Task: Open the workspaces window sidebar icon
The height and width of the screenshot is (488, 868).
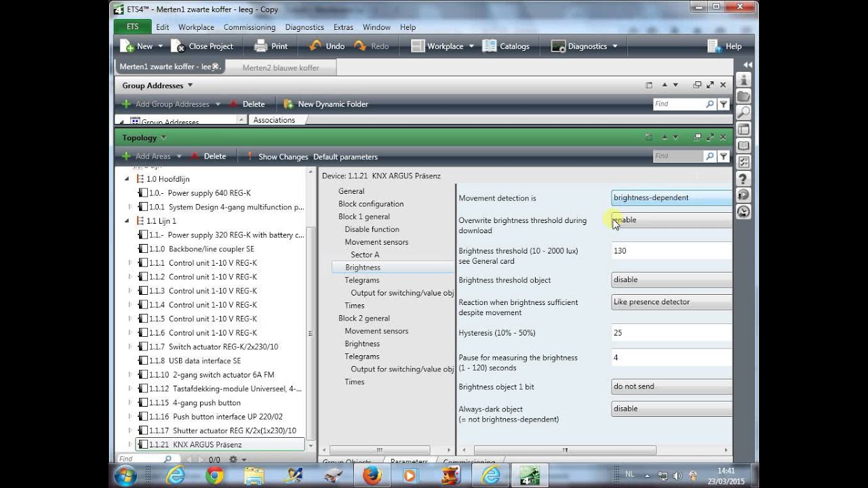Action: point(744,129)
